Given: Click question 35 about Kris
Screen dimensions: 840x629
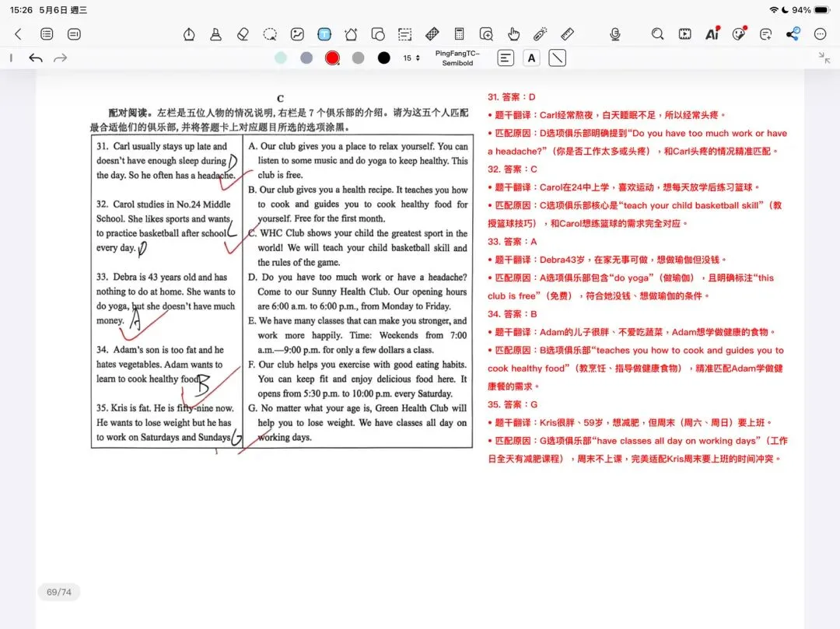Looking at the screenshot, I should tap(166, 422).
